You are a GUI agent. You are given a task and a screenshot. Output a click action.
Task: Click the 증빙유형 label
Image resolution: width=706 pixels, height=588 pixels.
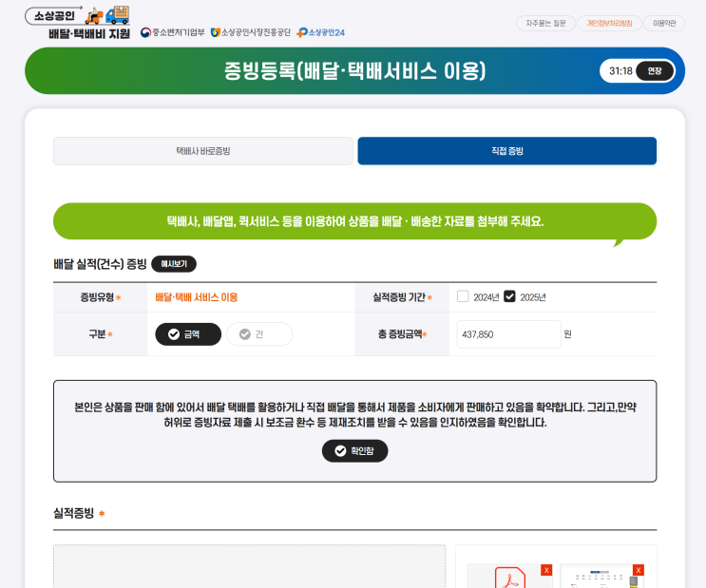coord(97,297)
